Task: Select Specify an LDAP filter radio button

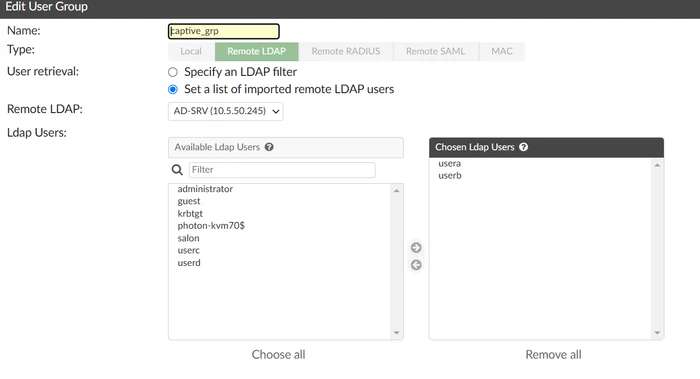Action: 173,72
